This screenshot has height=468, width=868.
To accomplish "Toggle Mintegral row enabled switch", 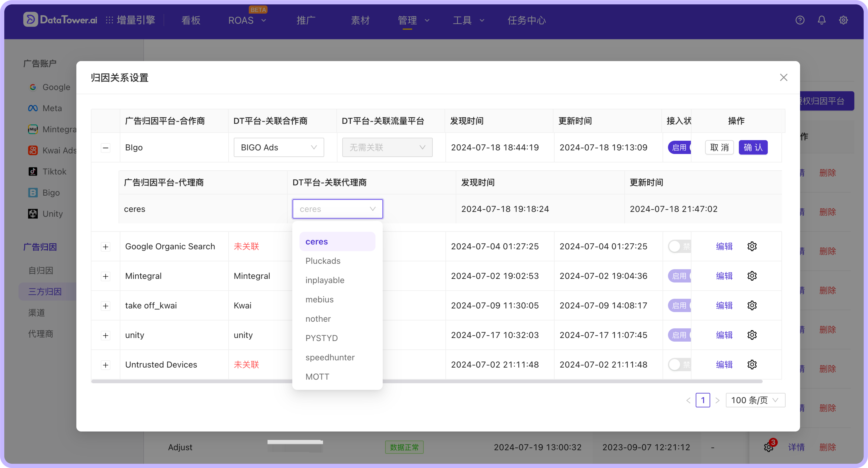I will (679, 276).
